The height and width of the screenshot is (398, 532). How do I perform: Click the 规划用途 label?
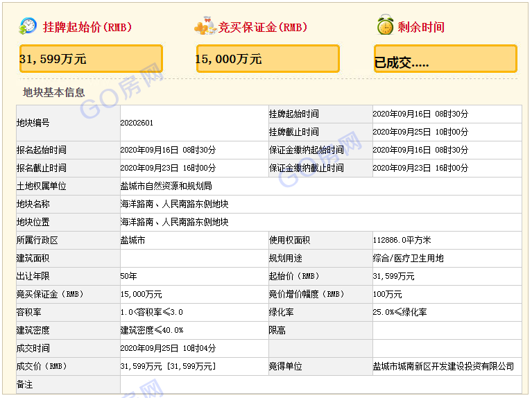[285, 258]
